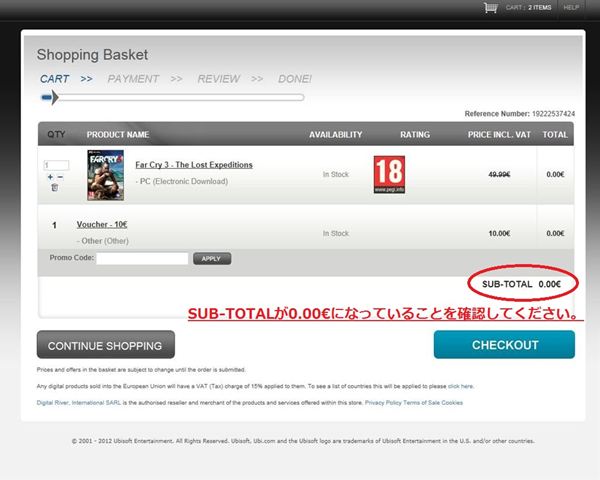The image size is (600, 480).
Task: Click the Reference Number 19222537424 text
Action: (x=520, y=114)
